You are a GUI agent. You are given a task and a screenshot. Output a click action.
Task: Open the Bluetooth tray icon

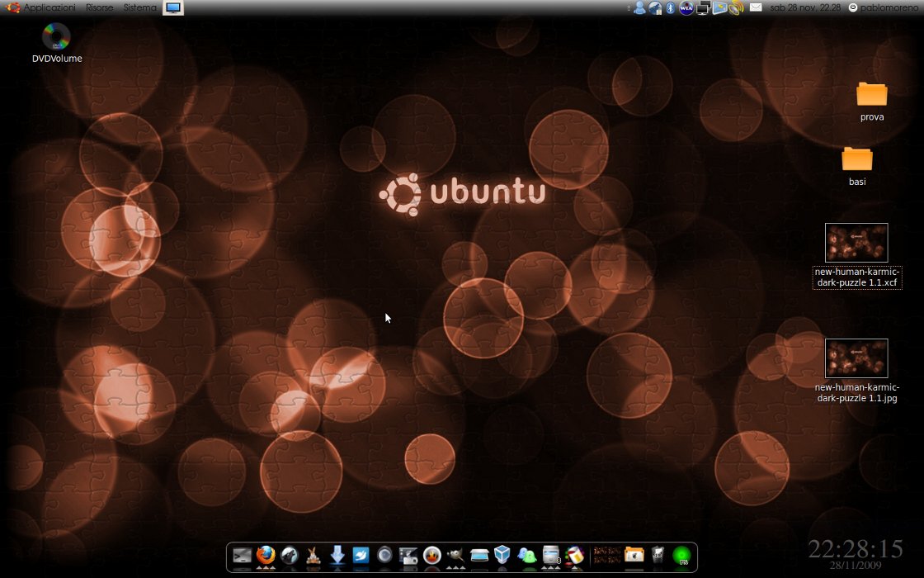670,7
